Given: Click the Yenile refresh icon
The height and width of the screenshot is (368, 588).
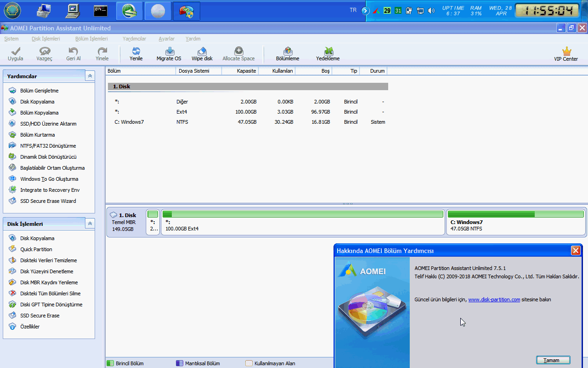Looking at the screenshot, I should tap(136, 51).
